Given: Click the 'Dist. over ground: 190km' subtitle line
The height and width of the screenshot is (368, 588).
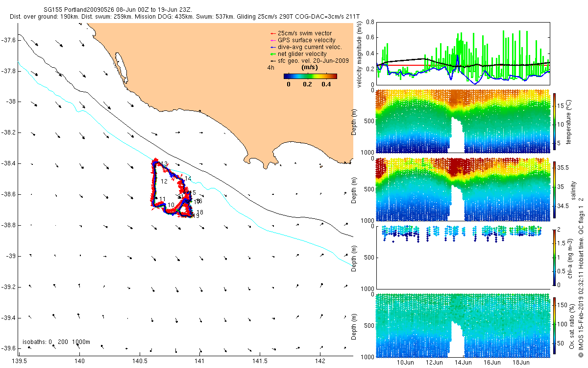Looking at the screenshot, I should click(x=185, y=17).
